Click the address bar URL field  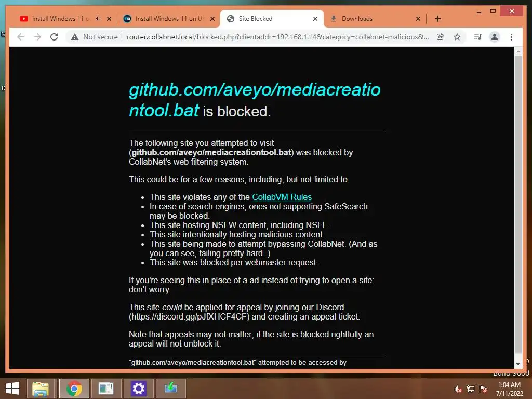click(x=277, y=37)
